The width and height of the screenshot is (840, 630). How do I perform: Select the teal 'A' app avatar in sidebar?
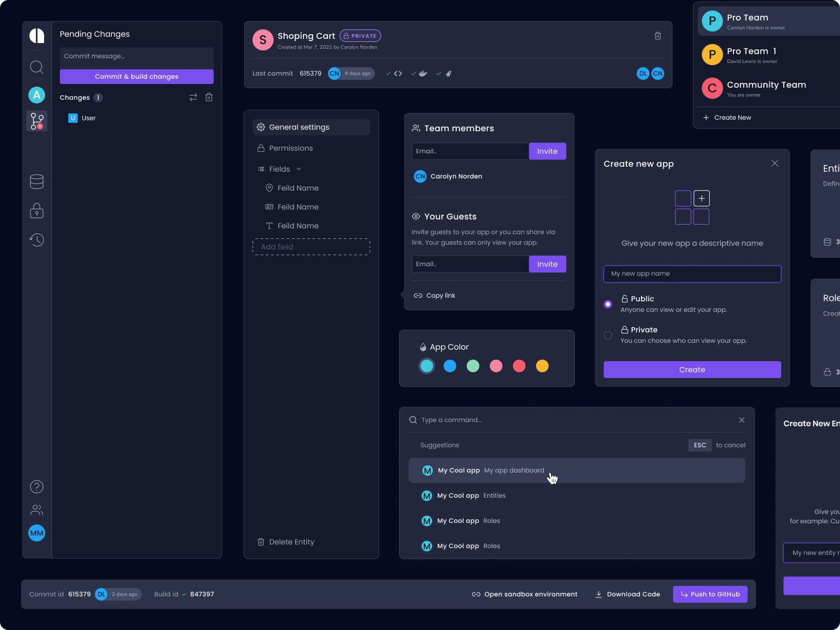pyautogui.click(x=37, y=95)
